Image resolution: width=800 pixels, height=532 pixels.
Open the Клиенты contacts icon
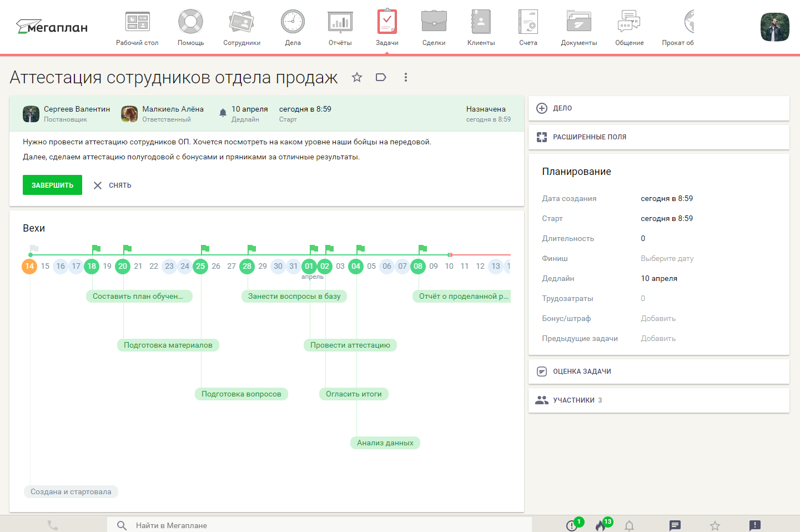(481, 28)
